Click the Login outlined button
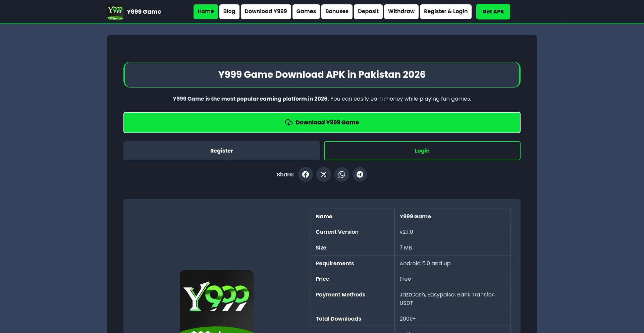 pyautogui.click(x=422, y=151)
